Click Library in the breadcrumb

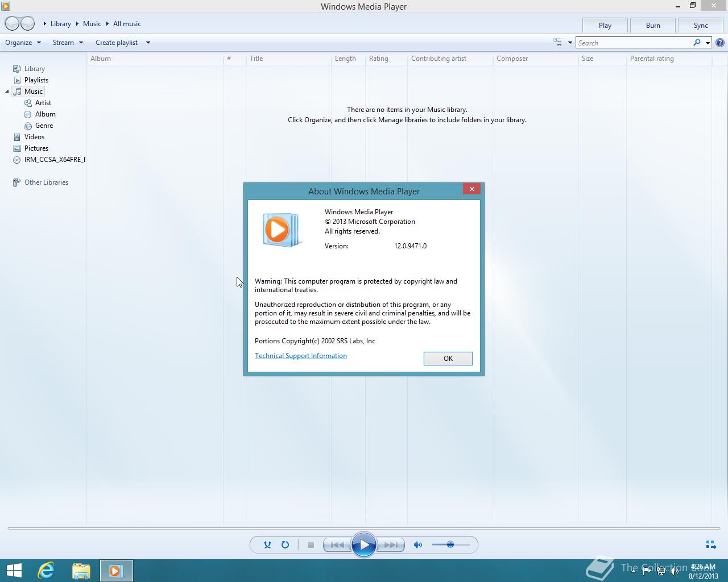coord(61,24)
